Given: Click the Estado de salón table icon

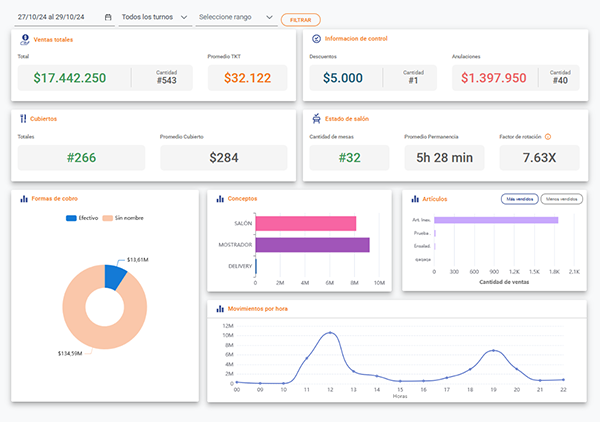Looking at the screenshot, I should 316,118.
